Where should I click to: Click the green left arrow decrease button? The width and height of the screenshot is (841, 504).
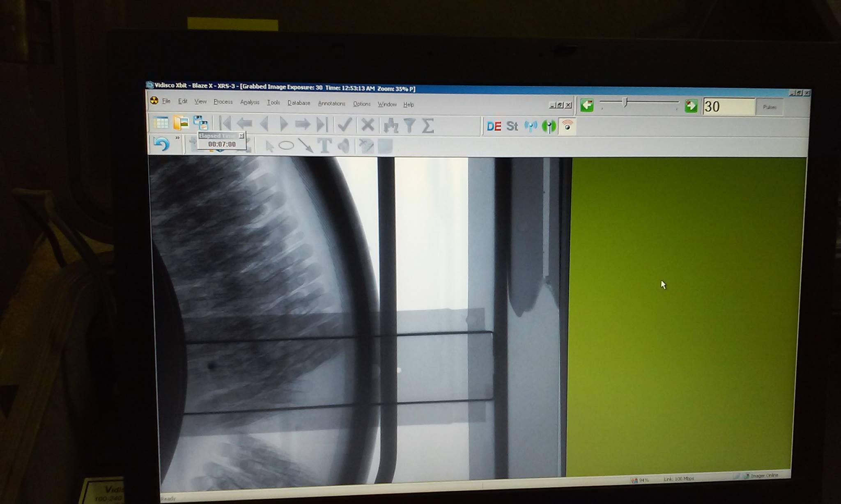[x=587, y=105]
